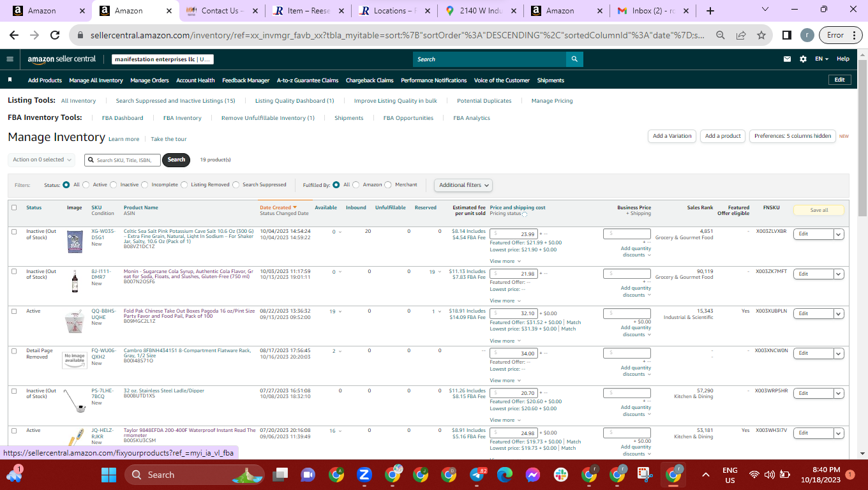Open Zoom from the taskbar
This screenshot has height=490, width=868.
364,475
